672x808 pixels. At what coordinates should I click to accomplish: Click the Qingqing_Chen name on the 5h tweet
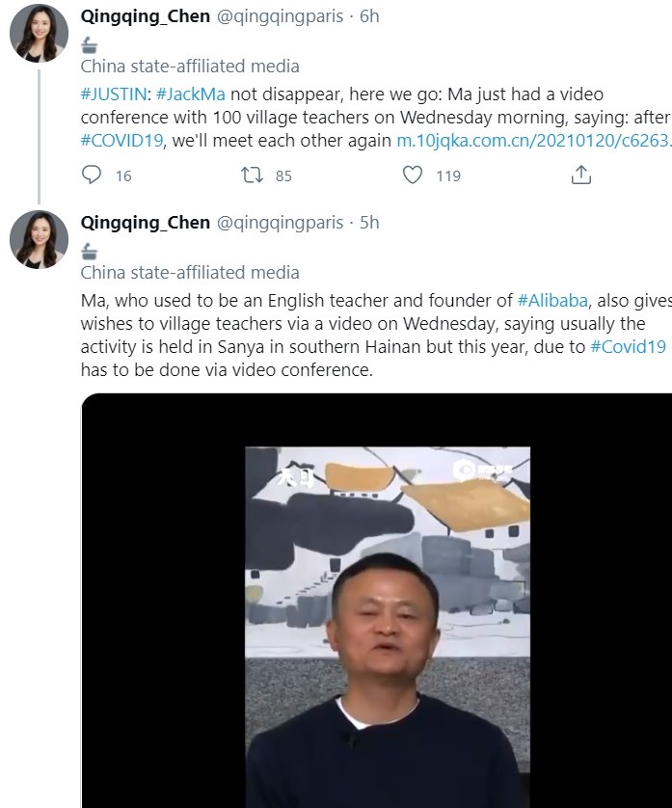pyautogui.click(x=146, y=223)
